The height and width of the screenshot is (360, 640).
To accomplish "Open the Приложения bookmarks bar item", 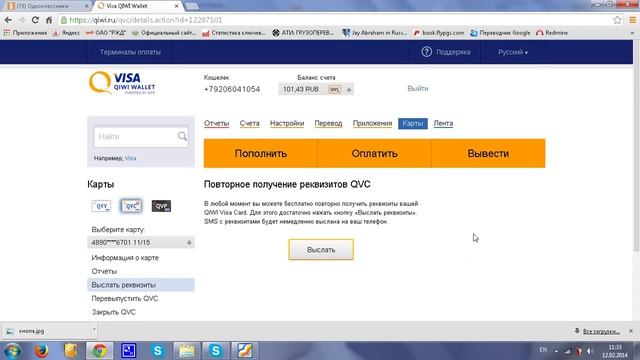I will click(x=25, y=33).
